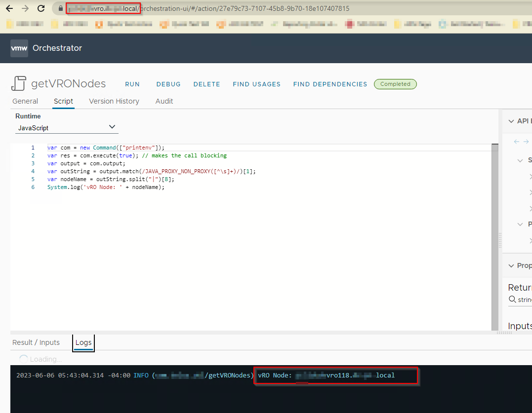Reload the page using the refresh icon
532x413 pixels.
41,8
